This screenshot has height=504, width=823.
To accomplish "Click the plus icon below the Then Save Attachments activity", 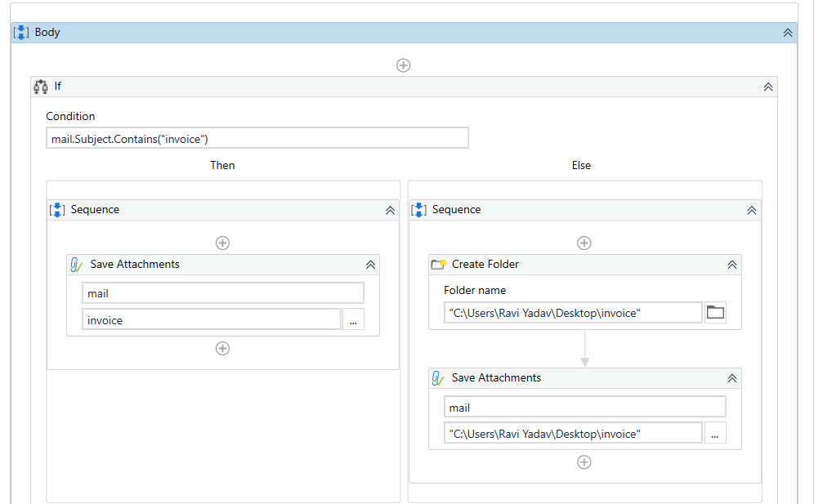I will coord(222,348).
